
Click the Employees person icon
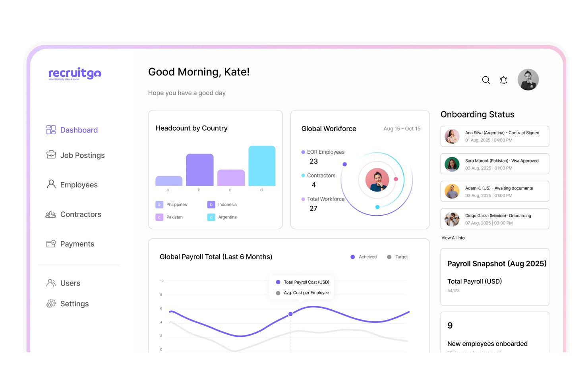pyautogui.click(x=51, y=184)
